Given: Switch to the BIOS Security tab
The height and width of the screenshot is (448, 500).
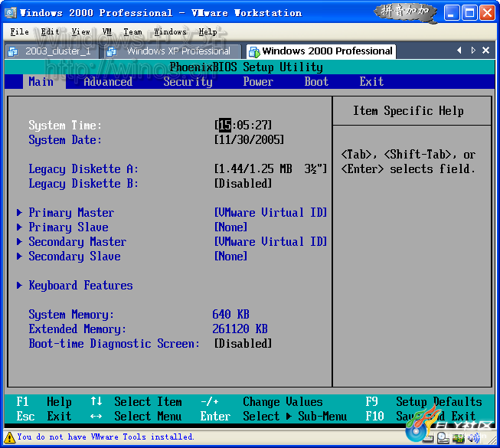Looking at the screenshot, I should coord(188,82).
